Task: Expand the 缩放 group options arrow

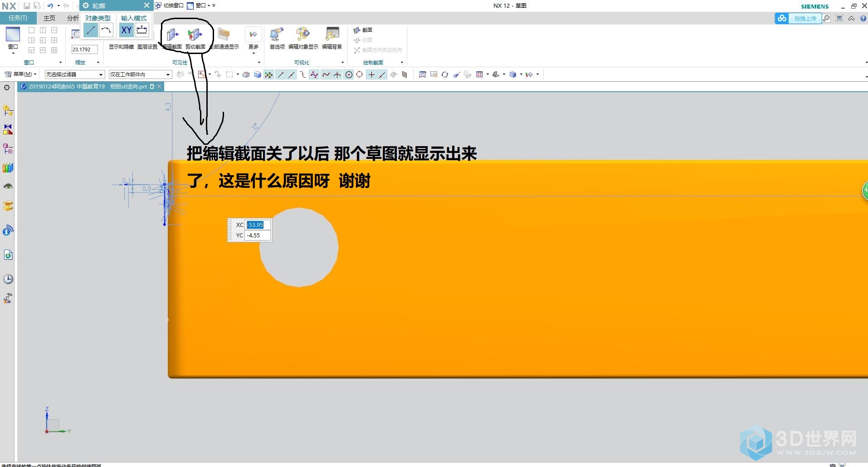Action: pyautogui.click(x=98, y=63)
